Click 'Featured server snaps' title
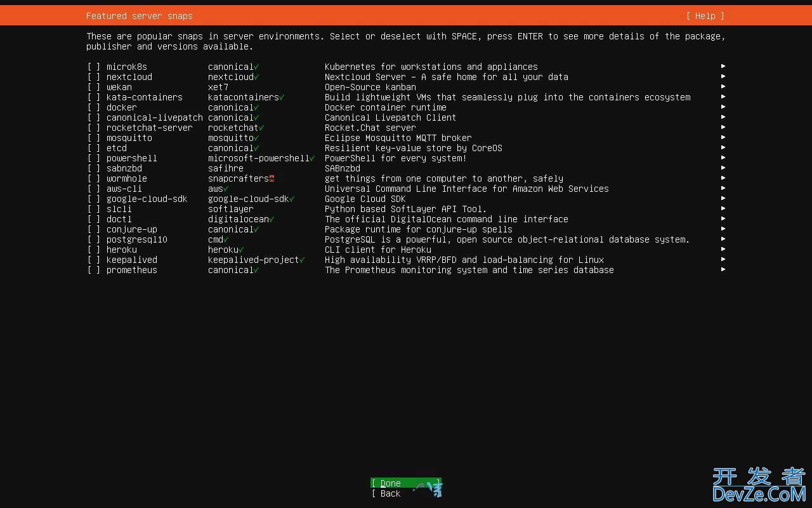Image resolution: width=812 pixels, height=508 pixels. pyautogui.click(x=140, y=16)
